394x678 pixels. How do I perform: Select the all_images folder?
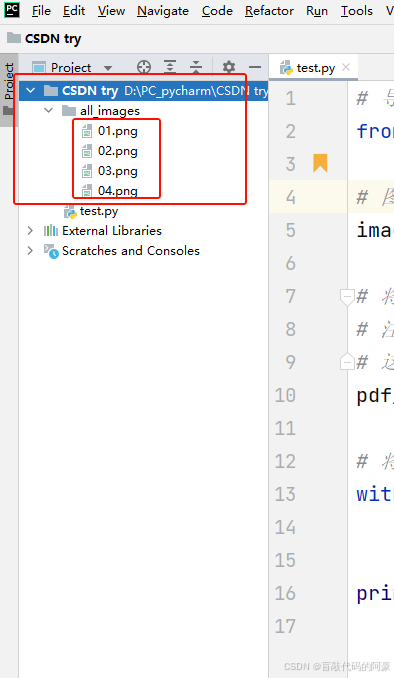pyautogui.click(x=110, y=111)
